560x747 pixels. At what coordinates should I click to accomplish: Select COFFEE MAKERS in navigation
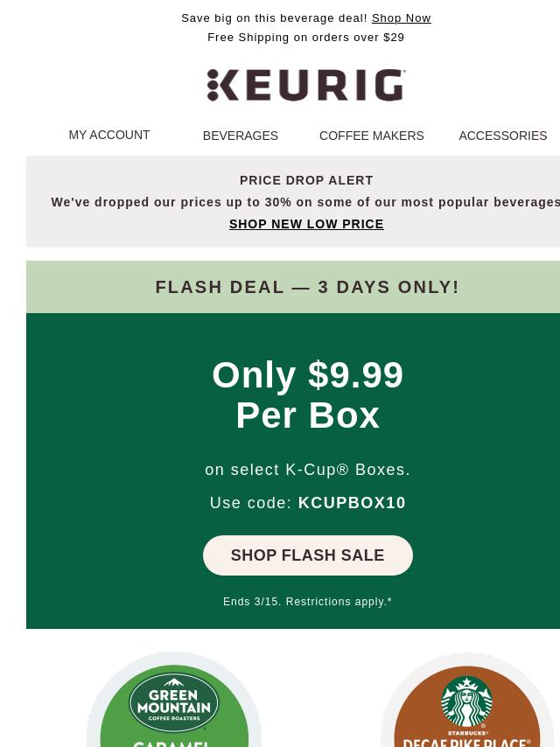click(x=372, y=136)
